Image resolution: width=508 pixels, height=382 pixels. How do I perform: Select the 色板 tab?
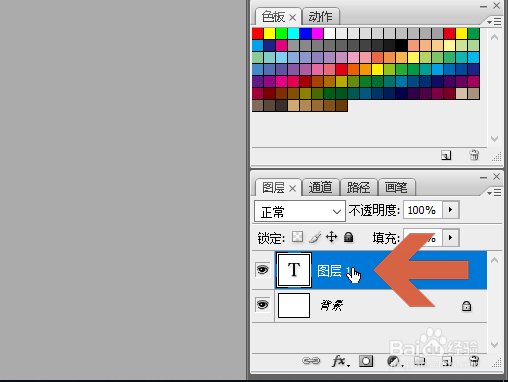273,17
